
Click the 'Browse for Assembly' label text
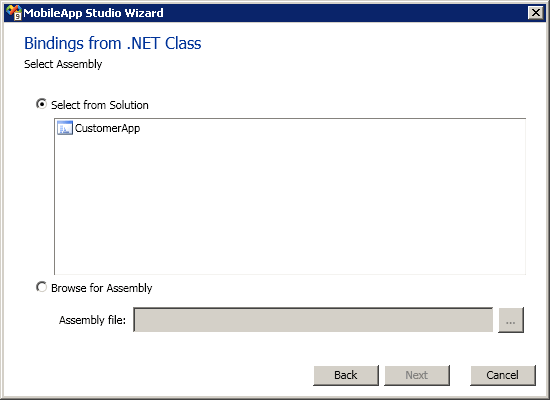pos(101,288)
